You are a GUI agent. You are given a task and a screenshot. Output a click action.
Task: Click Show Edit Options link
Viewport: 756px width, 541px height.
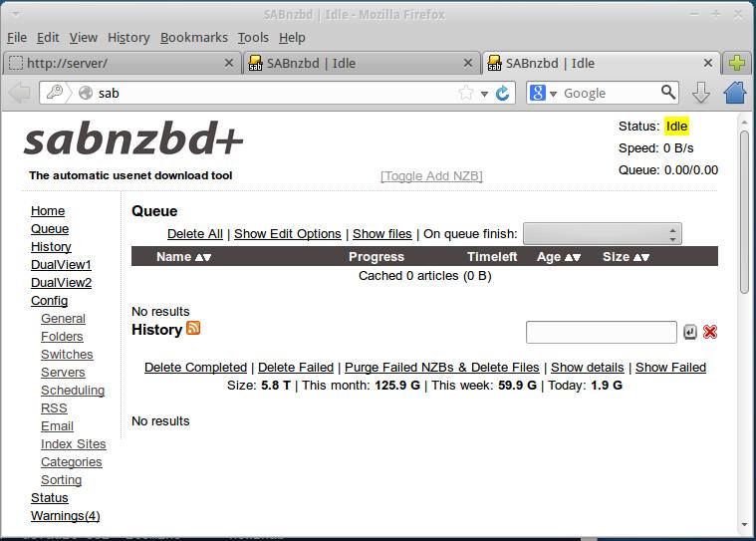click(x=287, y=234)
